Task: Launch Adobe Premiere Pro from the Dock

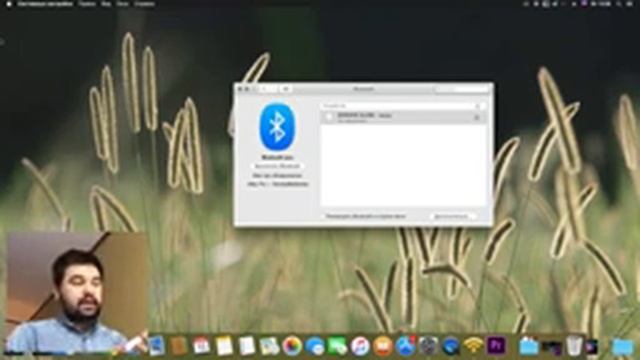Action: 496,346
